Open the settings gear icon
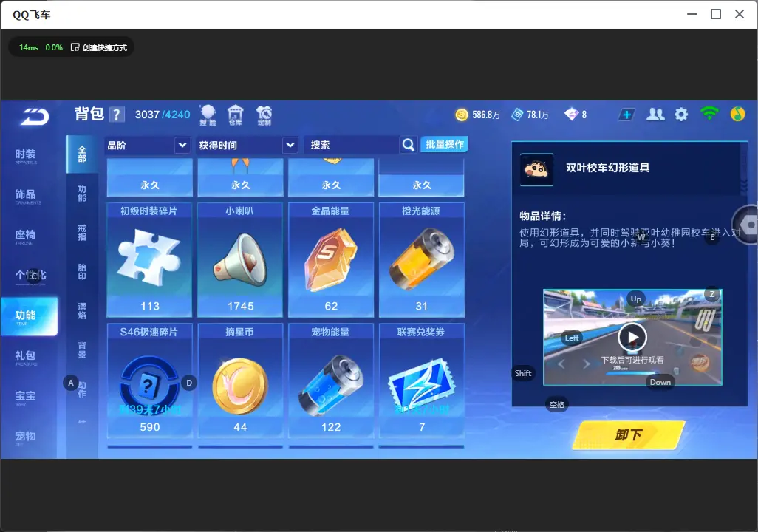The image size is (758, 532). pyautogui.click(x=681, y=115)
